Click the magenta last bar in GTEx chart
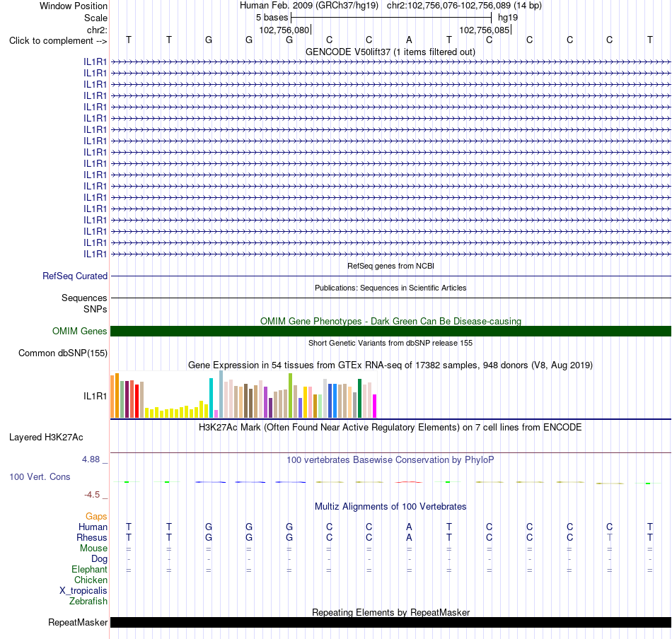This screenshot has width=672, height=639. [375, 406]
